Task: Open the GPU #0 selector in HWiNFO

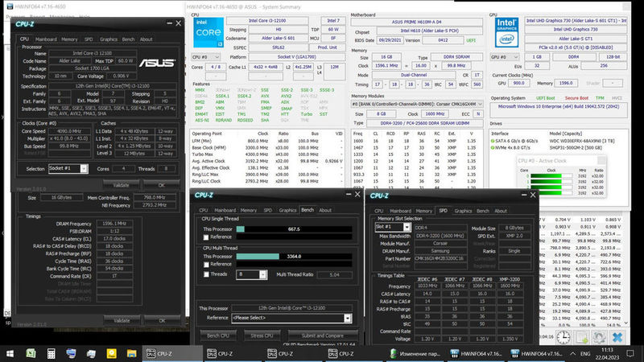Action: (x=505, y=57)
